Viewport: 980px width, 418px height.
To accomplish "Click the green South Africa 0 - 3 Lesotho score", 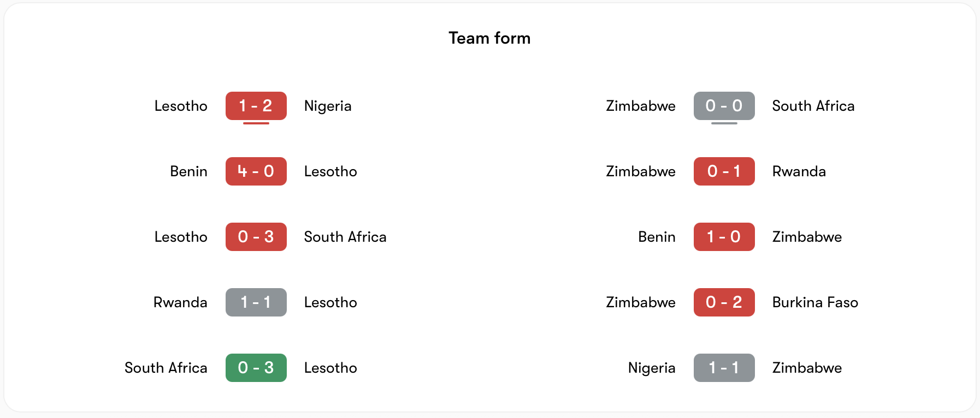I will 256,368.
